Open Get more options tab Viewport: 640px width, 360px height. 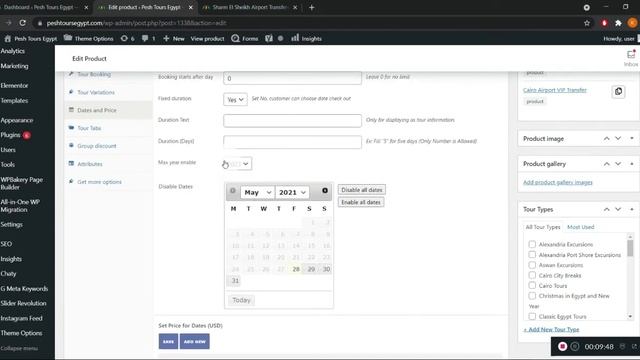(99, 182)
